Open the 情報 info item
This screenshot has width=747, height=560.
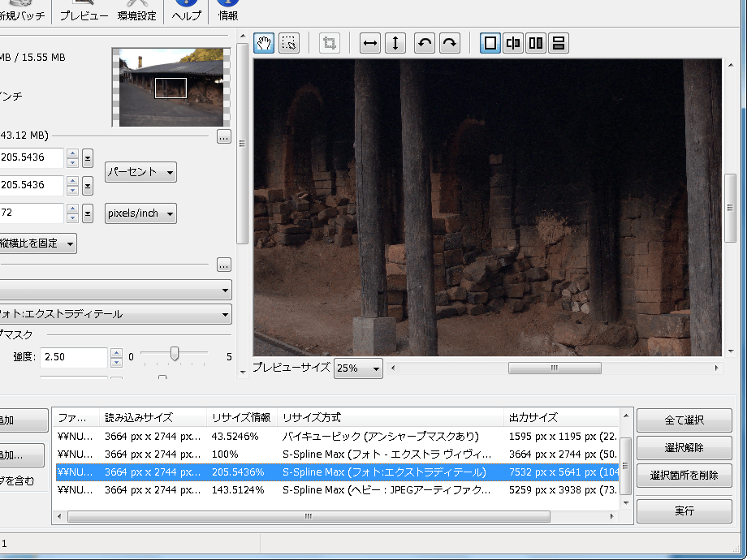click(x=227, y=11)
